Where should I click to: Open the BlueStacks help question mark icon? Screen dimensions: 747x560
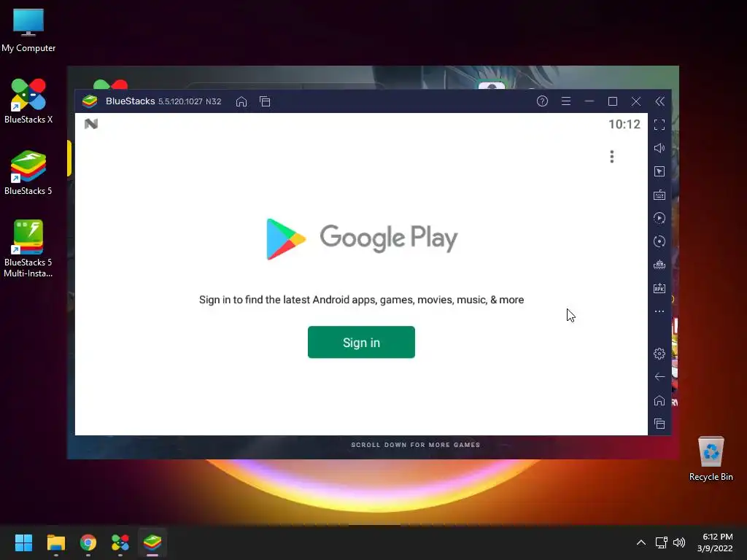click(542, 101)
